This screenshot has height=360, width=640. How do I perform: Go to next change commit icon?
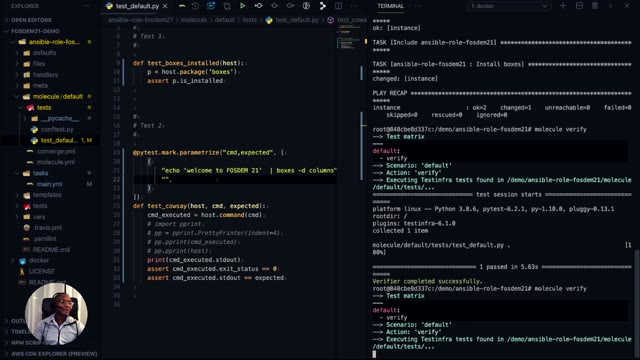coord(290,6)
